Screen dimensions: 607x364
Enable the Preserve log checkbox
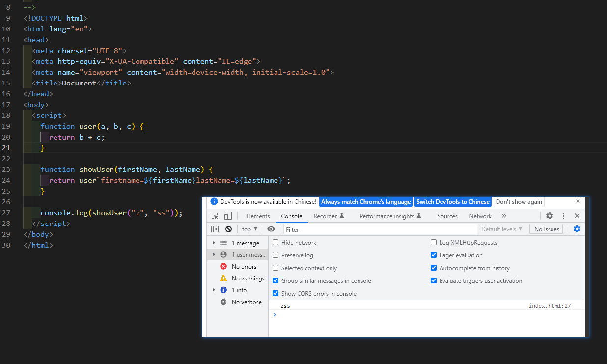[x=276, y=255]
